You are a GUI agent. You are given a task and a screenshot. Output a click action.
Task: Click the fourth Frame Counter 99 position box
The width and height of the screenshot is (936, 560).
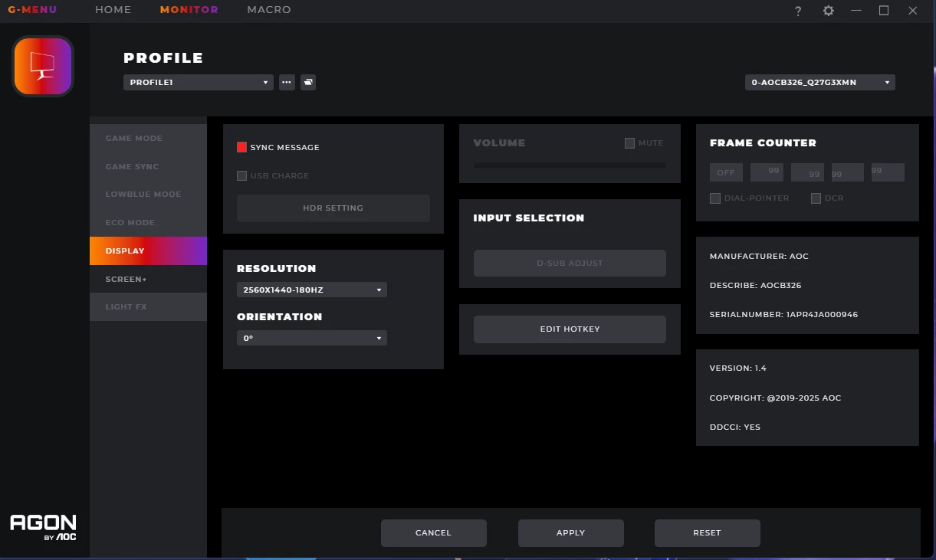[888, 172]
